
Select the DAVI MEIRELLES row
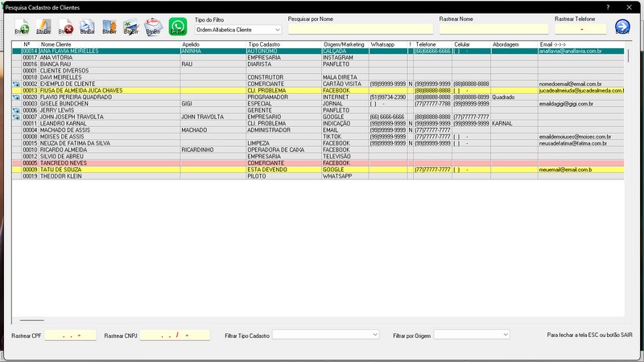pos(318,77)
